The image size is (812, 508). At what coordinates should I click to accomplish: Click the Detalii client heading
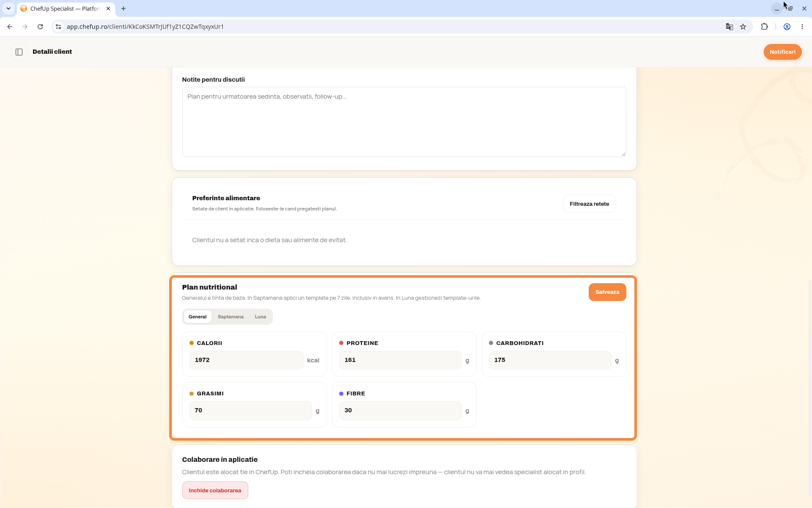point(52,52)
